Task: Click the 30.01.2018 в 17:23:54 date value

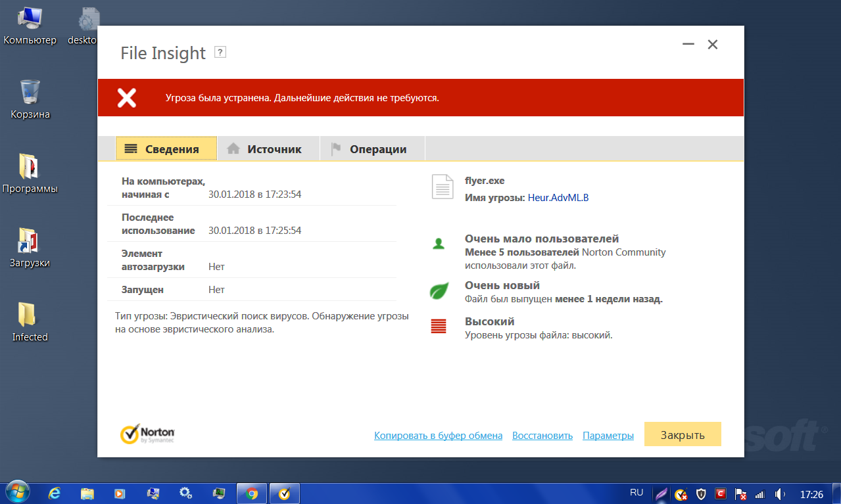Action: point(254,195)
